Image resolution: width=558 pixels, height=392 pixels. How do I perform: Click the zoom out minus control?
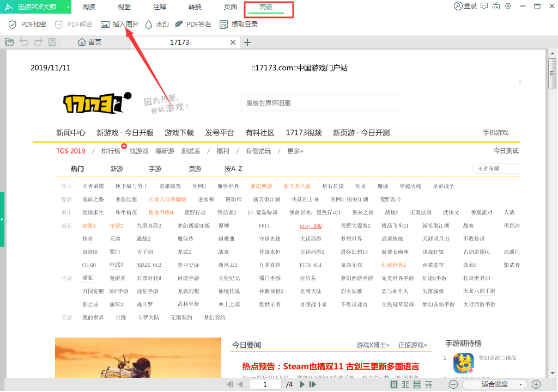[x=453, y=384]
